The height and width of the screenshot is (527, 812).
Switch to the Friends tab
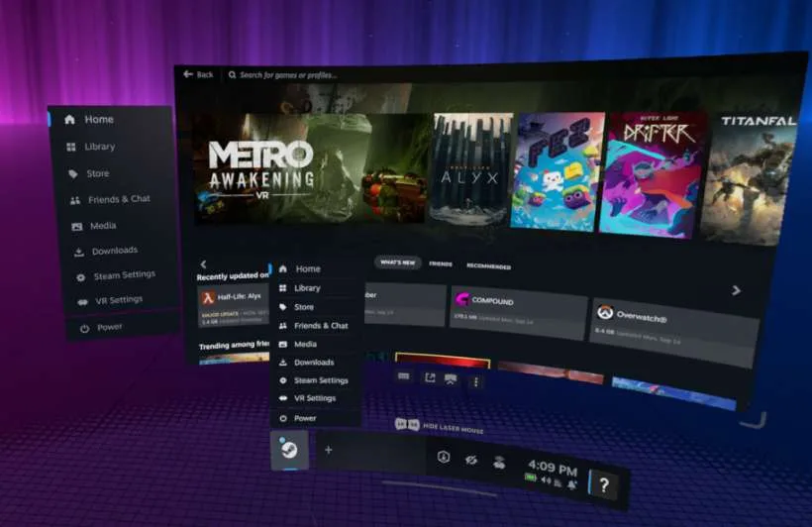441,264
